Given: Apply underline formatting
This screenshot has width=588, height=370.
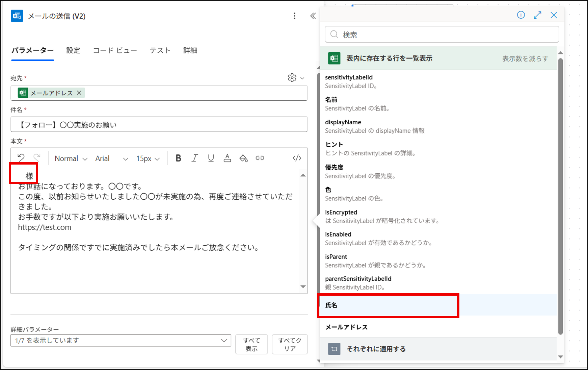Looking at the screenshot, I should point(211,158).
